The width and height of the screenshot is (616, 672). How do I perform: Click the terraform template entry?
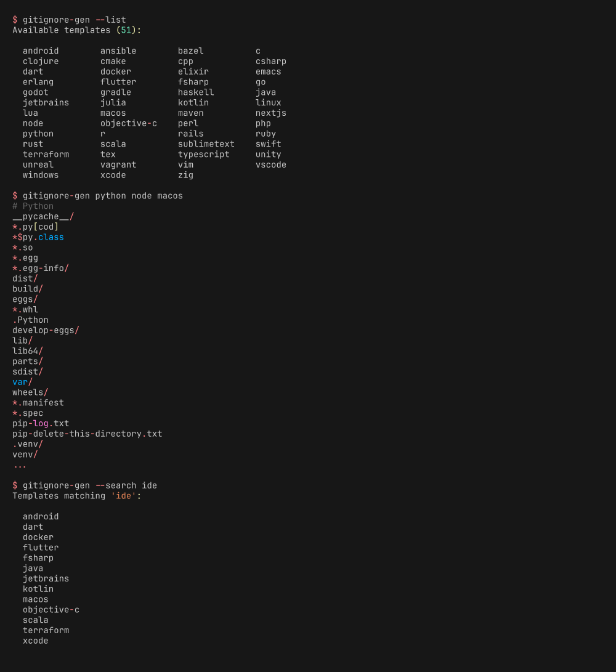click(46, 154)
